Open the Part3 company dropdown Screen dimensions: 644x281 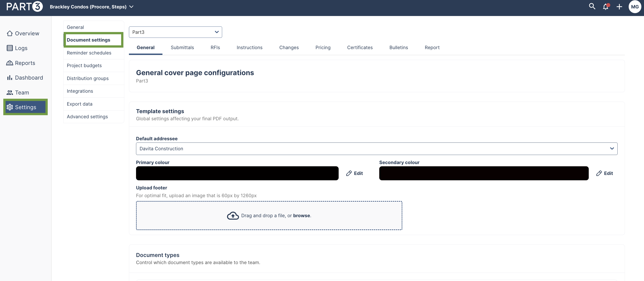point(175,32)
